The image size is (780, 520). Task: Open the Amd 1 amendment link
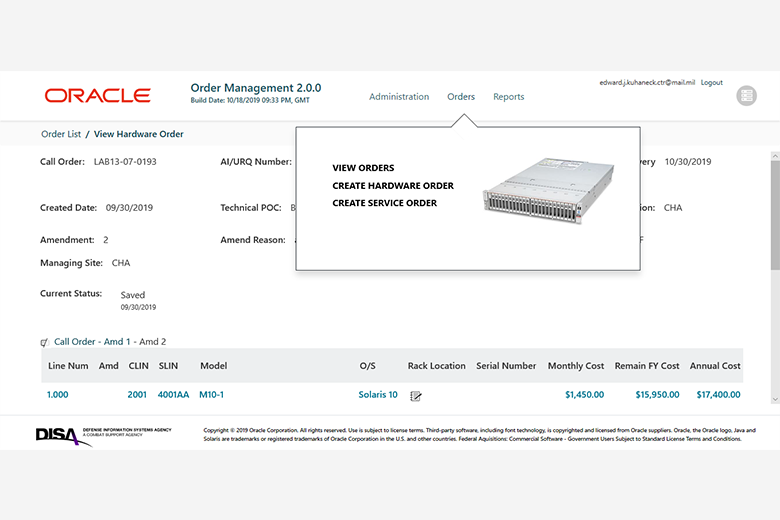pos(117,341)
